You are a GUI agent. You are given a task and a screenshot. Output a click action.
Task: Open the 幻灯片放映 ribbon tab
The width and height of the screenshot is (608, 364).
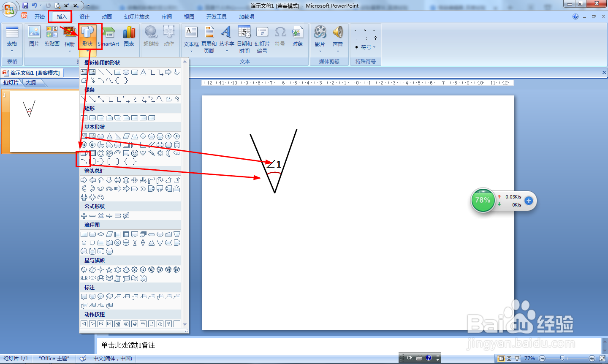[137, 16]
